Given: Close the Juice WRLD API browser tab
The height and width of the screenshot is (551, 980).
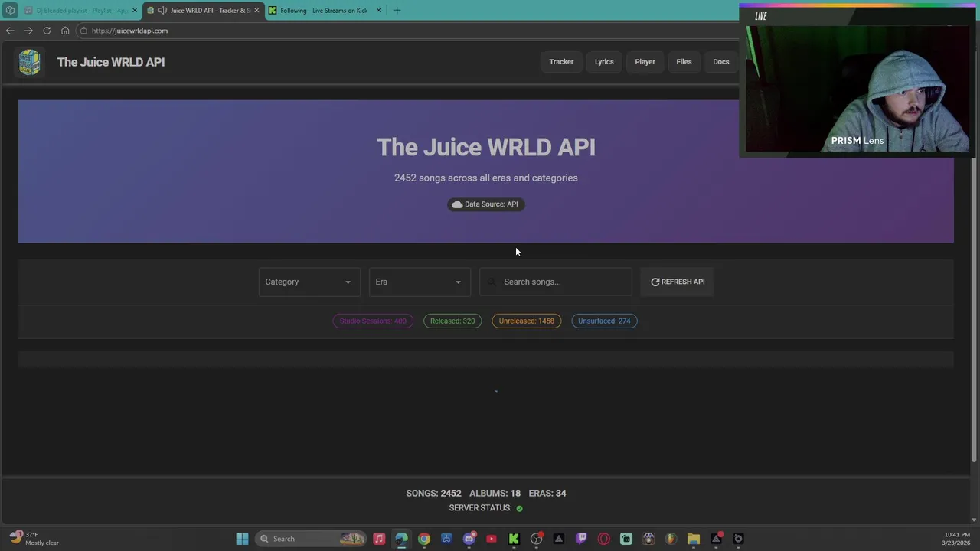Looking at the screenshot, I should pyautogui.click(x=256, y=11).
